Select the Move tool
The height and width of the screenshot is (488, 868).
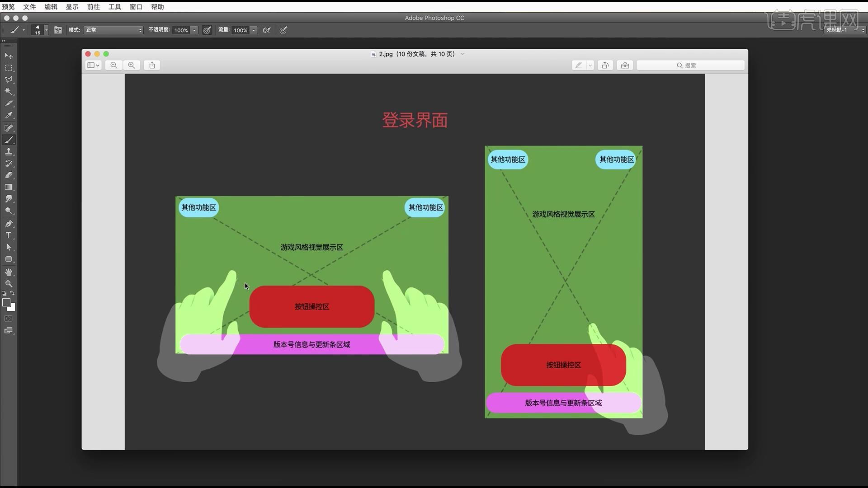(x=9, y=56)
